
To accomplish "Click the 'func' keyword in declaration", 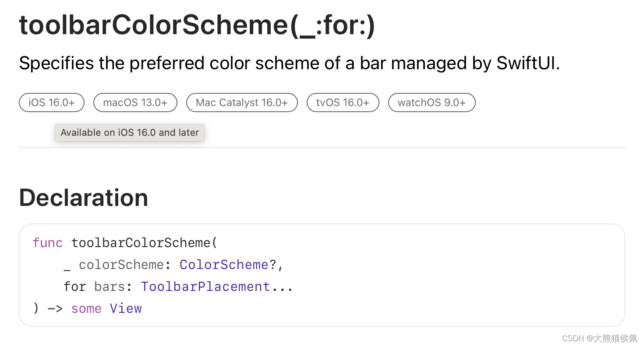I will [48, 243].
